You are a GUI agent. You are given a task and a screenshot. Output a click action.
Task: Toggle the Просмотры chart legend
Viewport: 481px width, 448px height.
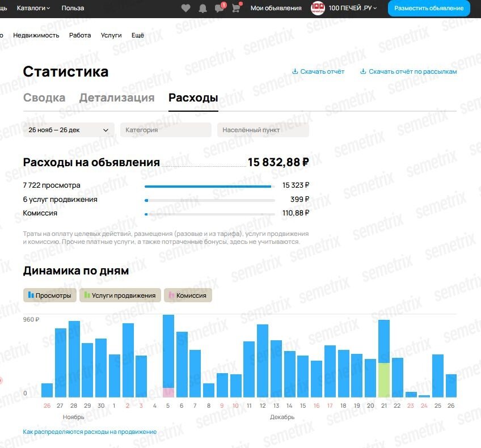[48, 295]
